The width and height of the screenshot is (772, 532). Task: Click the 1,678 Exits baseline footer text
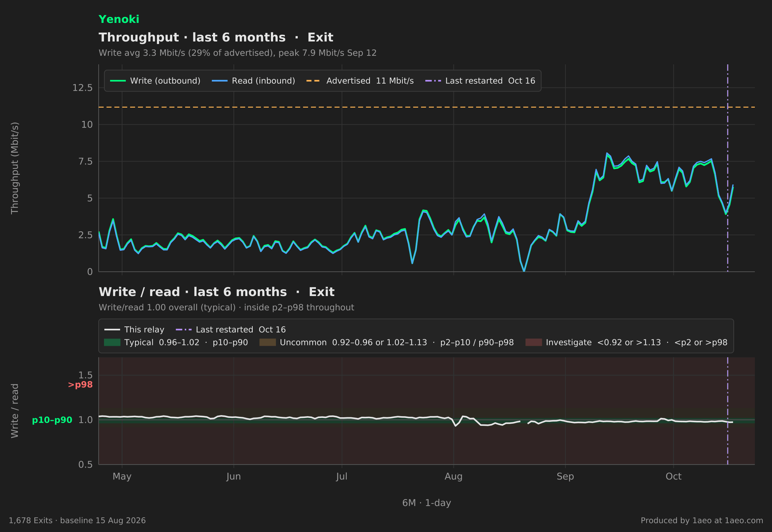(77, 521)
